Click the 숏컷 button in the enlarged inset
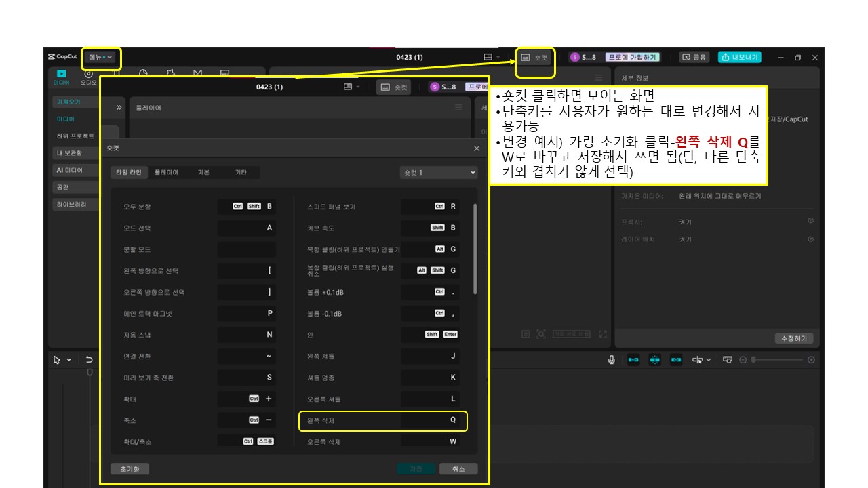 [394, 87]
